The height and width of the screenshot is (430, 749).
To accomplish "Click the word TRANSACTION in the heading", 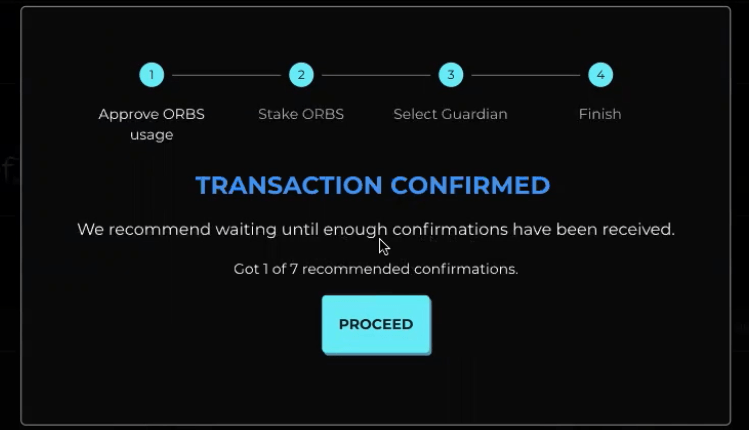I will [x=289, y=185].
